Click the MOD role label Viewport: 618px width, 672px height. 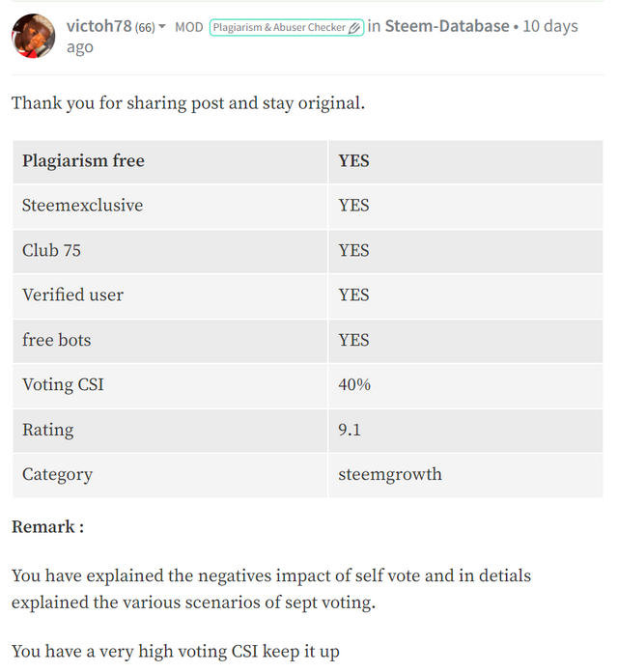(x=189, y=27)
